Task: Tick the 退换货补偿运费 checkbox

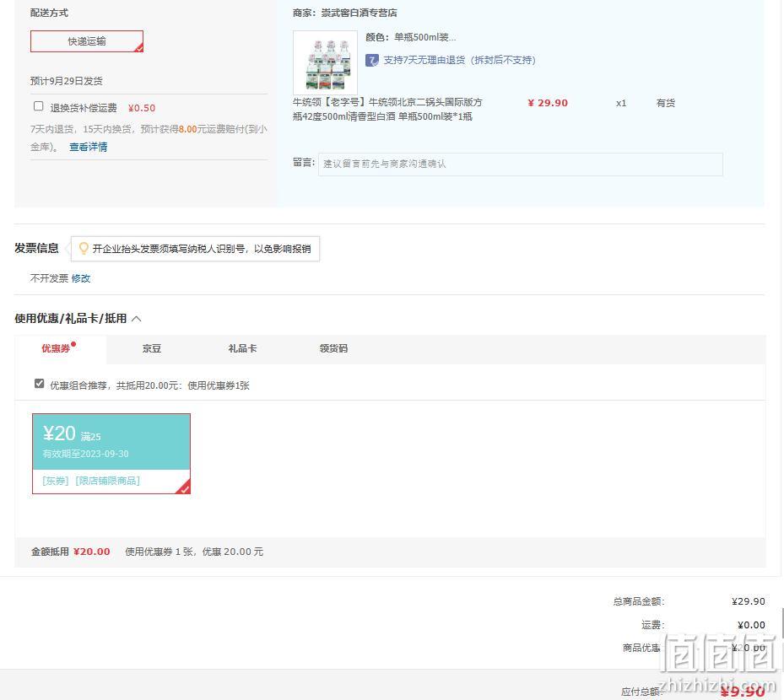Action: coord(39,106)
